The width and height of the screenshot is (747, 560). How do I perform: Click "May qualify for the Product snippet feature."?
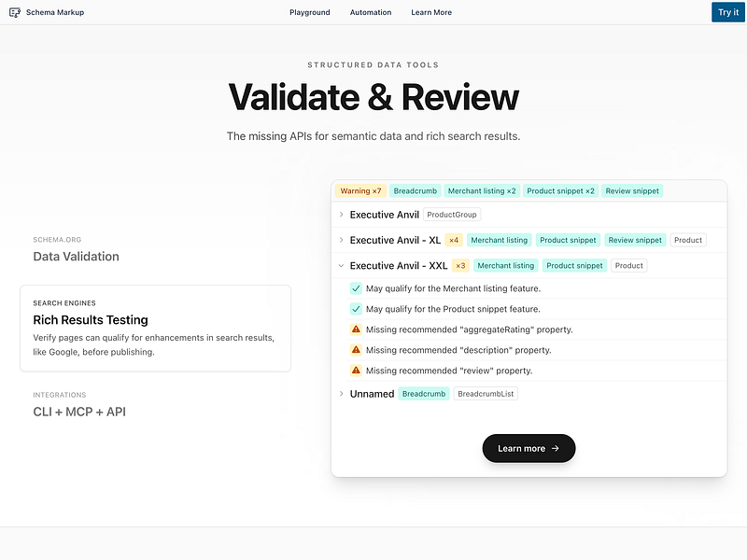(453, 309)
